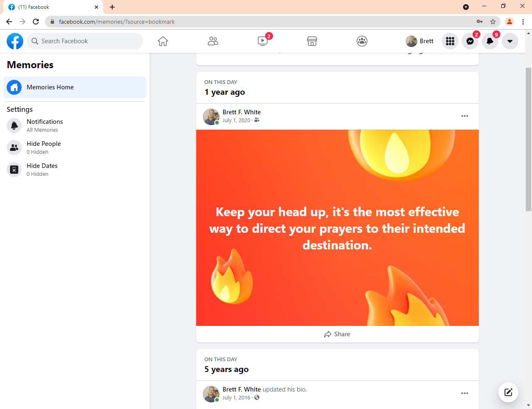
Task: Open Brett profile link in the header
Action: click(x=420, y=41)
